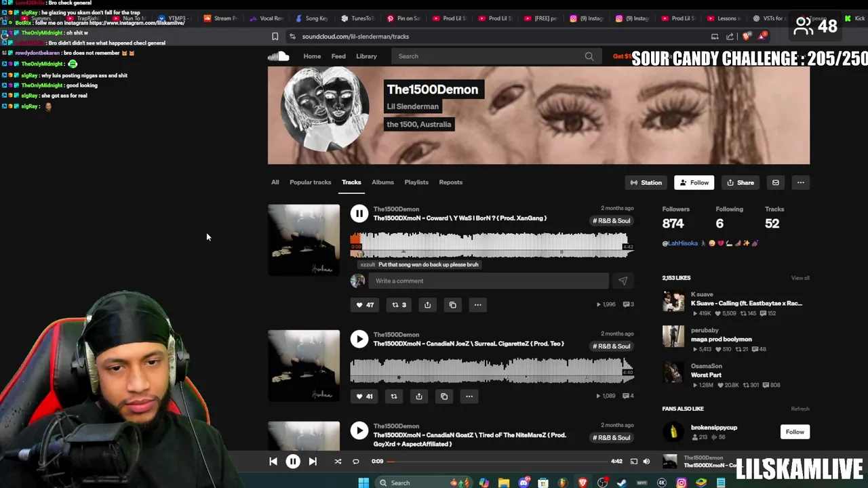Screen dimensions: 868x488
Task: Open more menu under CanadiaN JoeZ track
Action: (469, 396)
